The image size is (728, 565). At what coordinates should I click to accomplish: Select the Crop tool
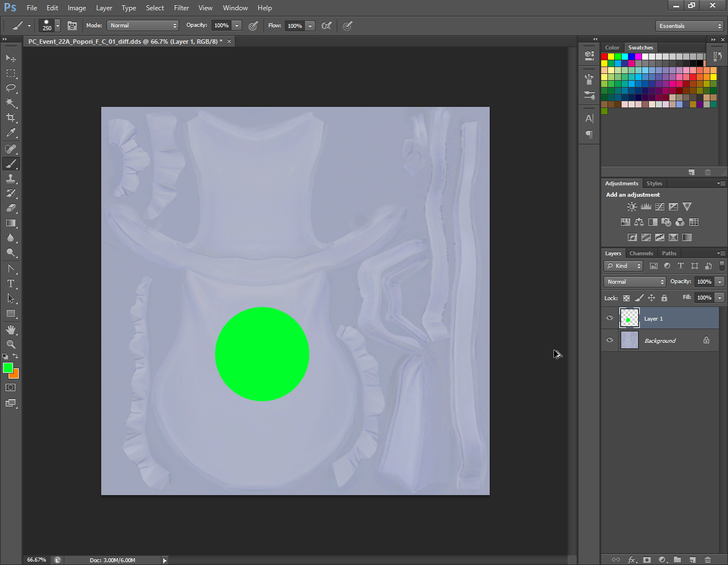pyautogui.click(x=11, y=118)
